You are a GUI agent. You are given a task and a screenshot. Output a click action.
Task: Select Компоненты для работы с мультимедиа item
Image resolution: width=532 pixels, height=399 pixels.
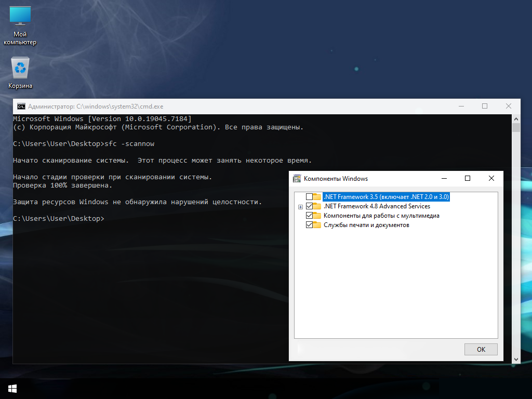click(x=381, y=216)
